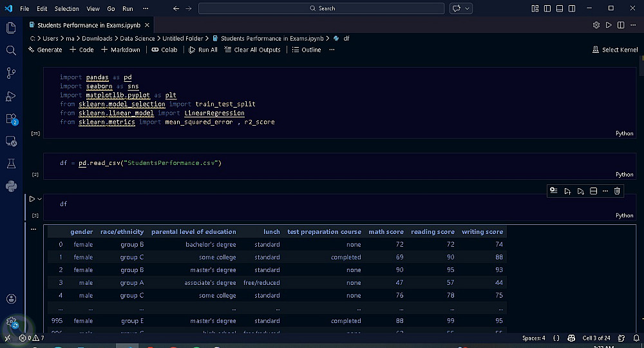Click the command center Search box

[321, 8]
